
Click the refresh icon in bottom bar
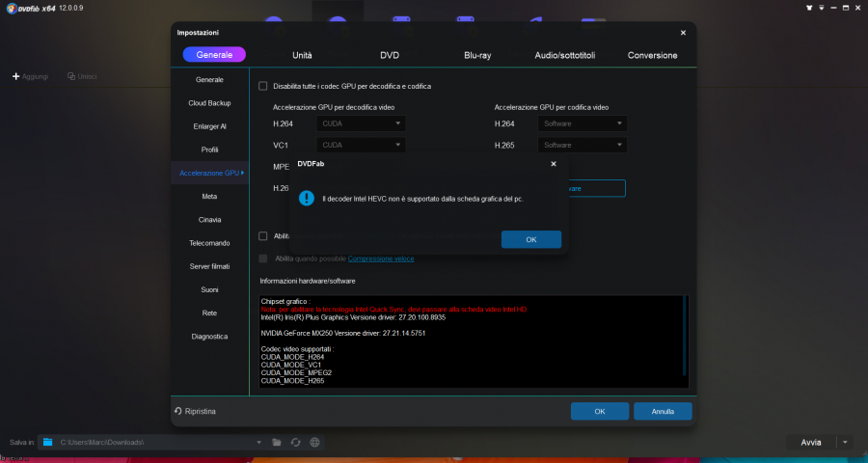tap(296, 442)
